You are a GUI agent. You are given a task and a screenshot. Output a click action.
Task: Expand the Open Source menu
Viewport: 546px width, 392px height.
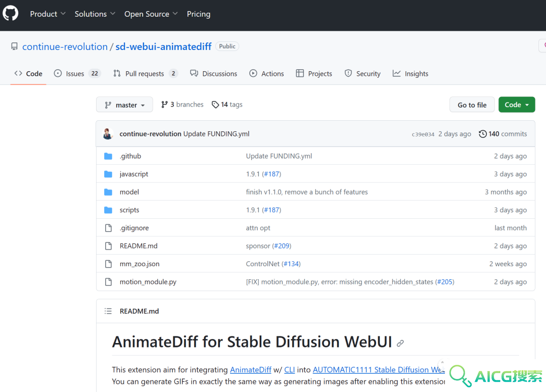tap(151, 14)
